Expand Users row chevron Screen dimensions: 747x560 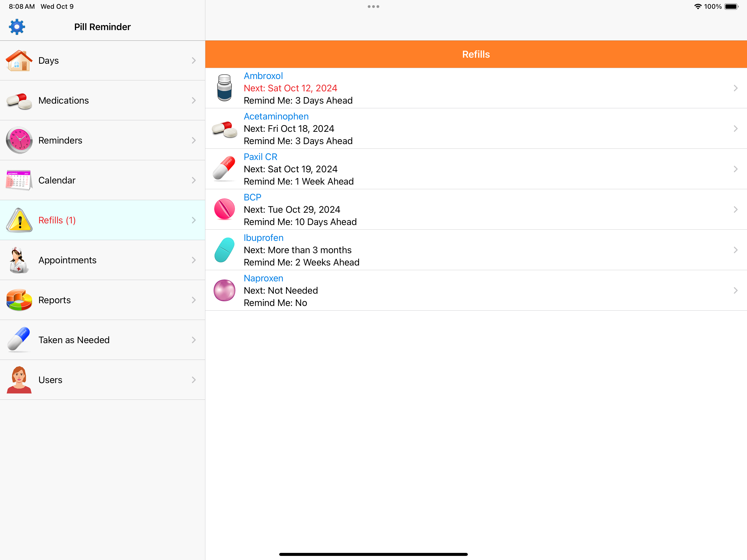(194, 380)
